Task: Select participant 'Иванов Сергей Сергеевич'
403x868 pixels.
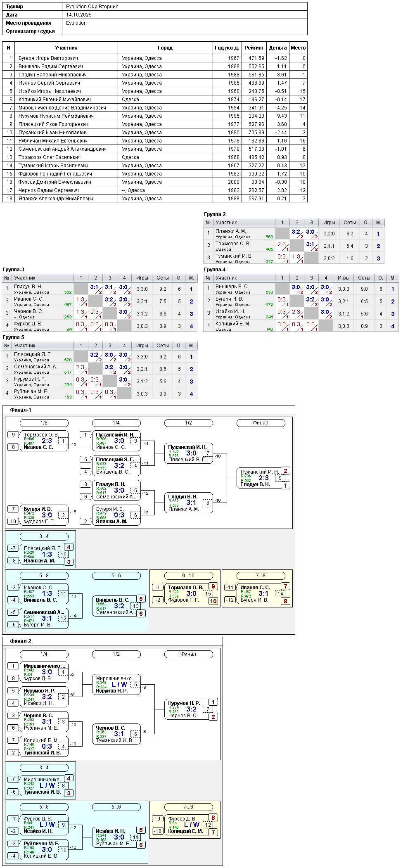Action: (49, 83)
